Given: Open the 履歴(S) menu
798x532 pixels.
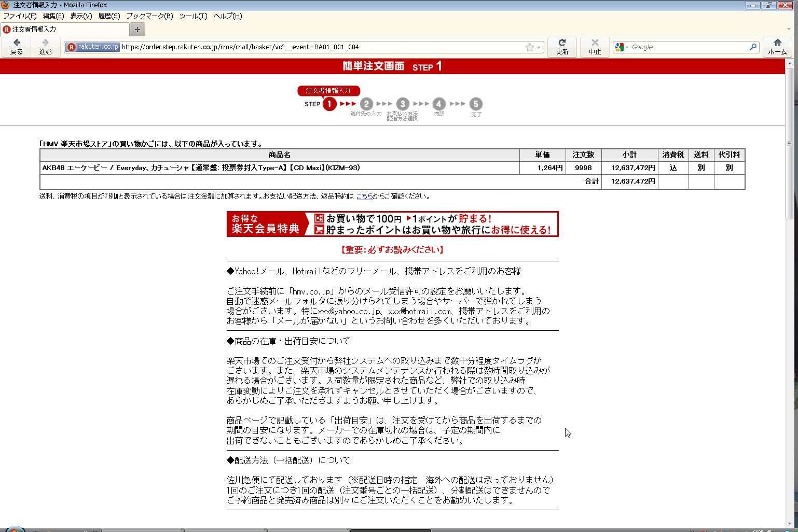Looking at the screenshot, I should coord(109,16).
